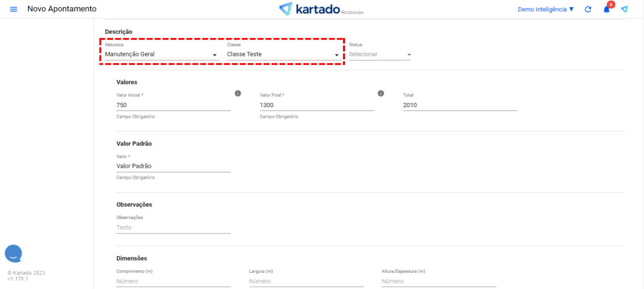This screenshot has width=644, height=289.
Task: Click the Kartado paper-plane icon at top right
Action: click(x=625, y=9)
